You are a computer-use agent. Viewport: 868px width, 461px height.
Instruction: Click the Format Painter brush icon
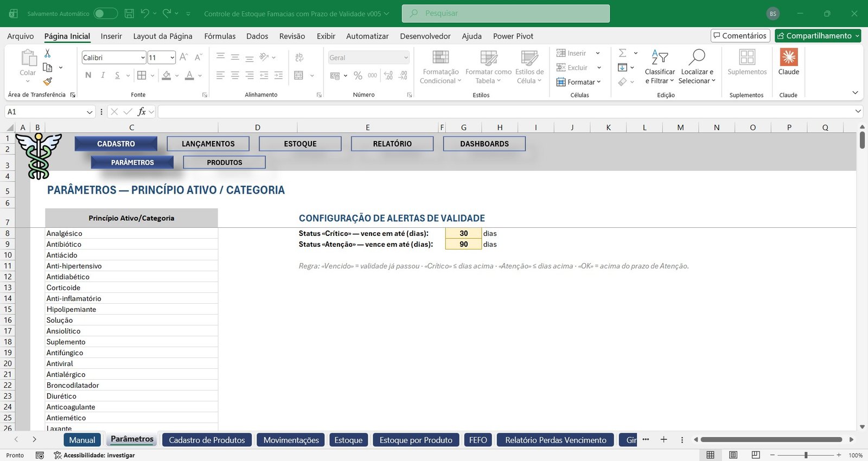48,81
